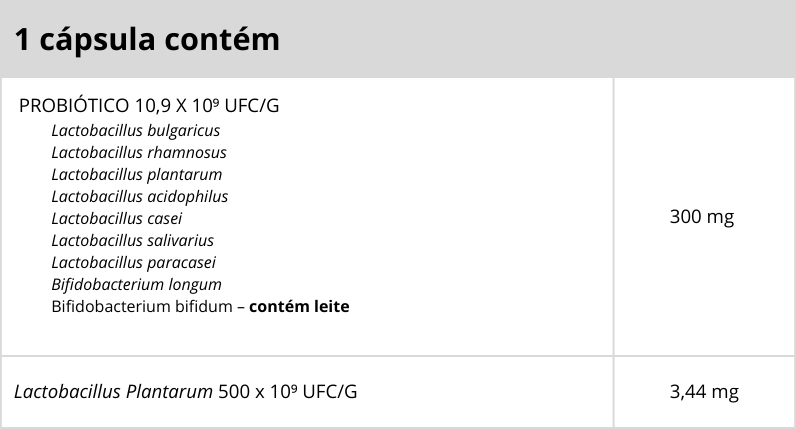This screenshot has height=429, width=796.
Task: Click Lactobacillus bulgaricus in the list
Action: (135, 131)
